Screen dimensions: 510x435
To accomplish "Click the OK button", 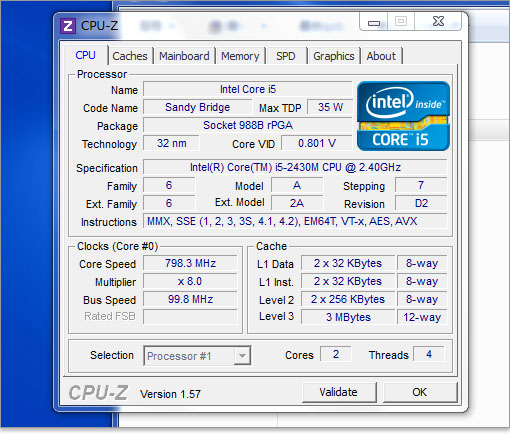I will tap(420, 392).
